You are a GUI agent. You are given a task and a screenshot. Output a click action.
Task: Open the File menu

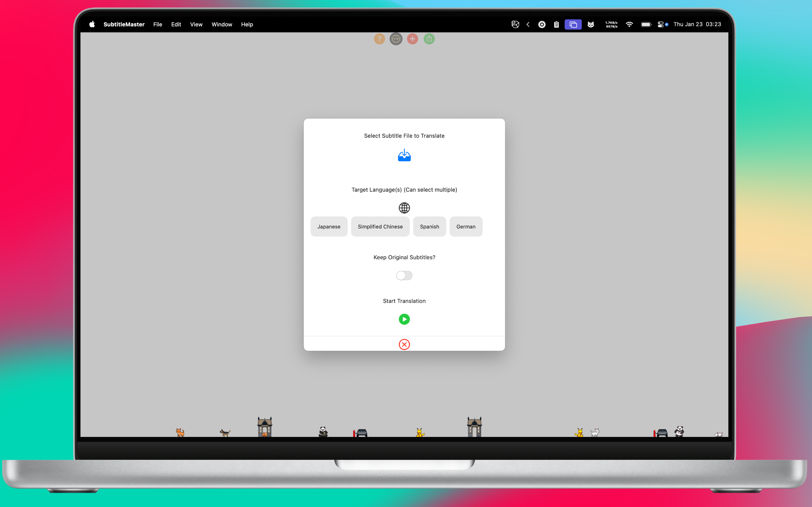tap(157, 24)
